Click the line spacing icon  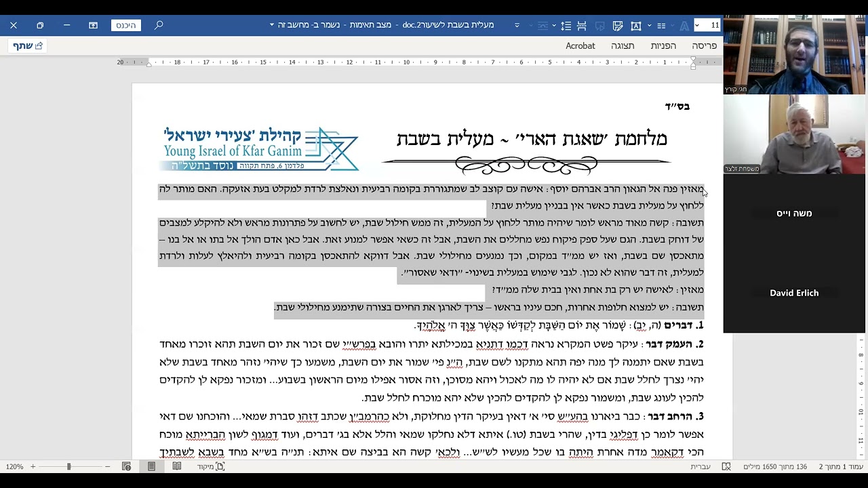[x=566, y=26]
